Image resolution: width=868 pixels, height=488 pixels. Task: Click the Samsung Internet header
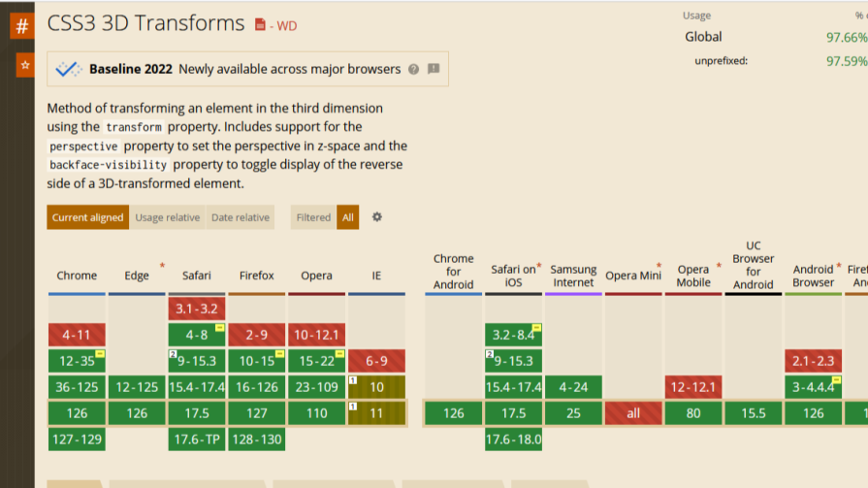[x=573, y=276]
